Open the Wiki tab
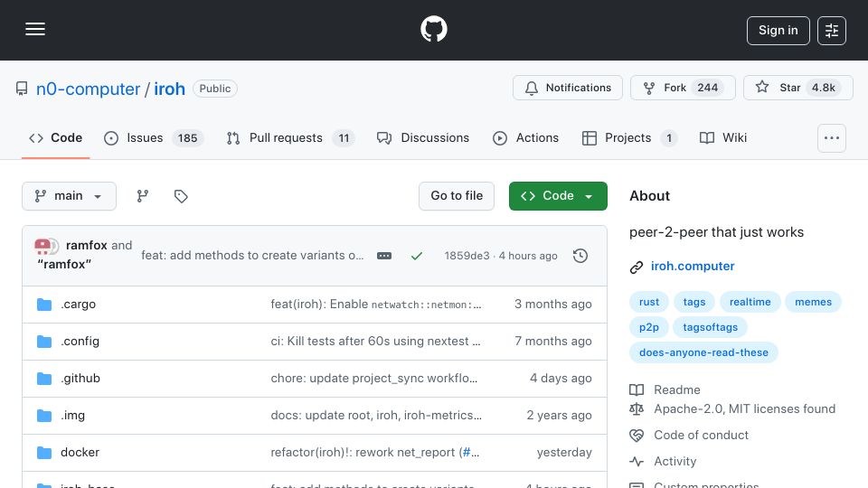This screenshot has height=488, width=868. pyautogui.click(x=723, y=137)
